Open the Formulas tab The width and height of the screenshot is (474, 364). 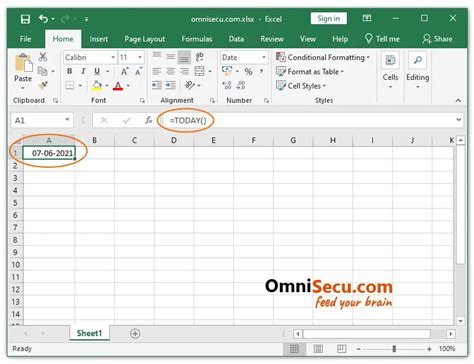pyautogui.click(x=197, y=39)
